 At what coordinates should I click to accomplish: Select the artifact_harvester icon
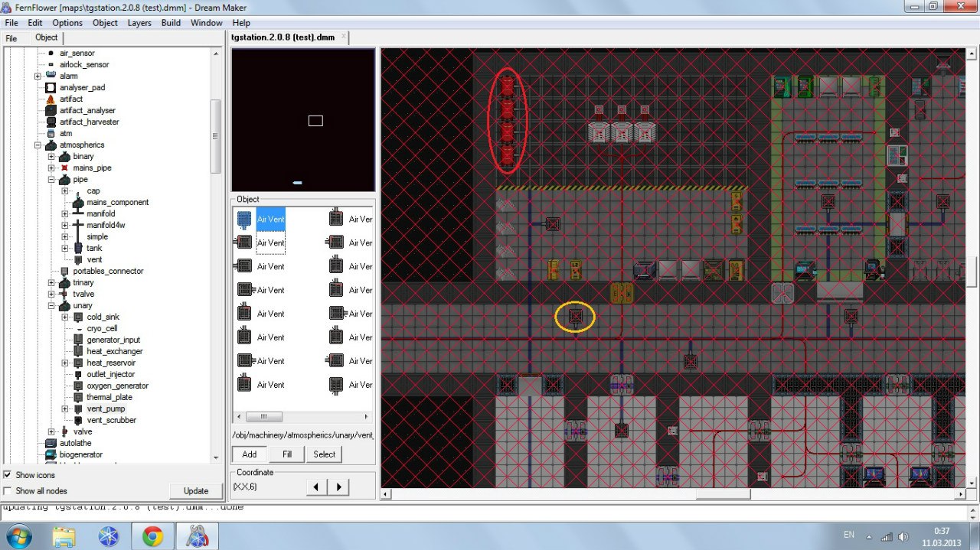pos(51,122)
